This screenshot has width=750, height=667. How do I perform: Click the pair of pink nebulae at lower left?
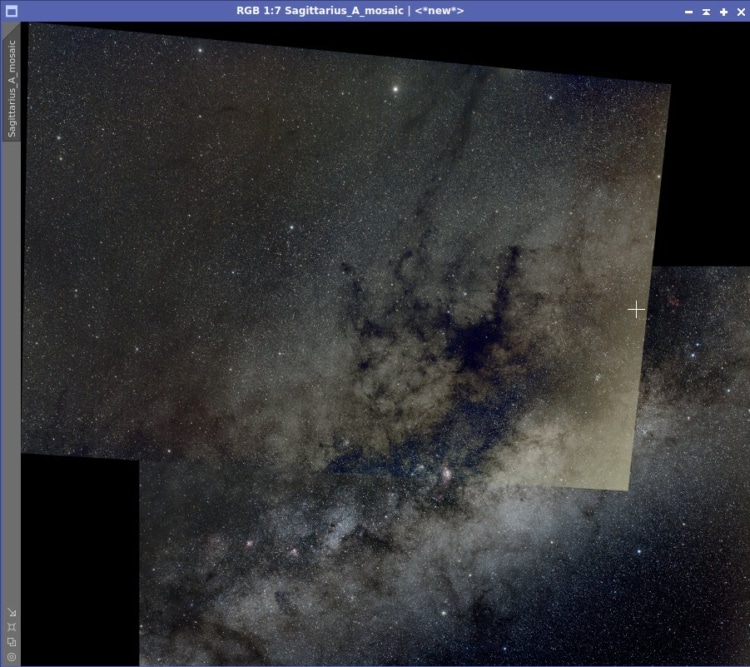click(271, 548)
